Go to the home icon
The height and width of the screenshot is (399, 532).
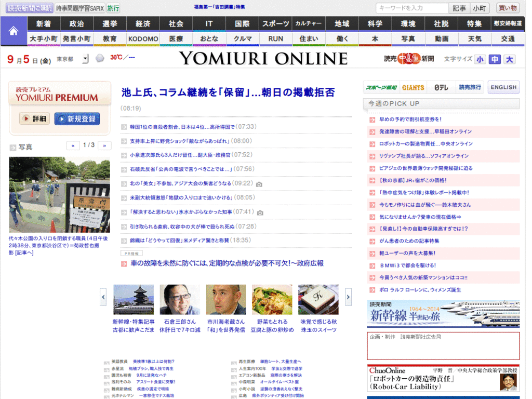[14, 31]
